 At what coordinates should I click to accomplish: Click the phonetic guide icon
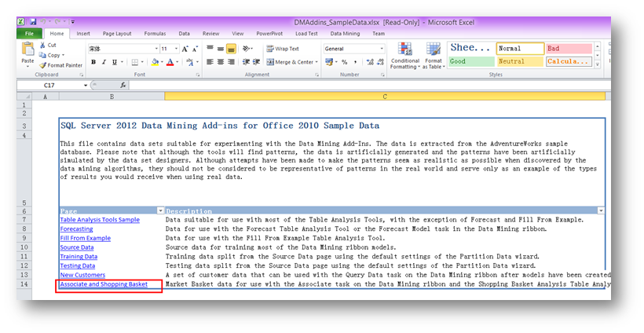[x=189, y=62]
